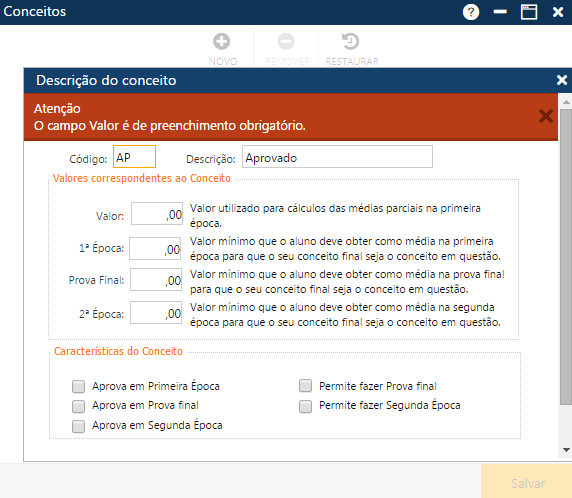Click the Características do Conceito heading
The width and height of the screenshot is (572, 498).
pos(118,351)
